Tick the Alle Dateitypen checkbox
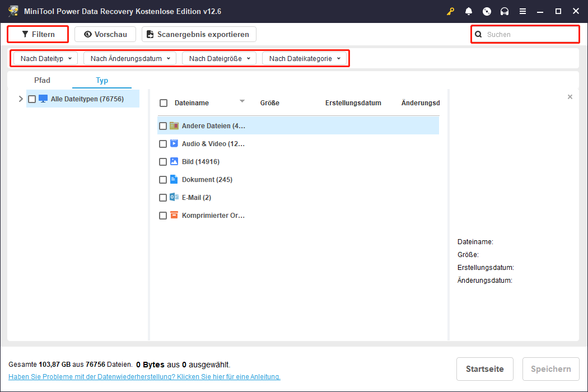The image size is (588, 392). click(32, 99)
